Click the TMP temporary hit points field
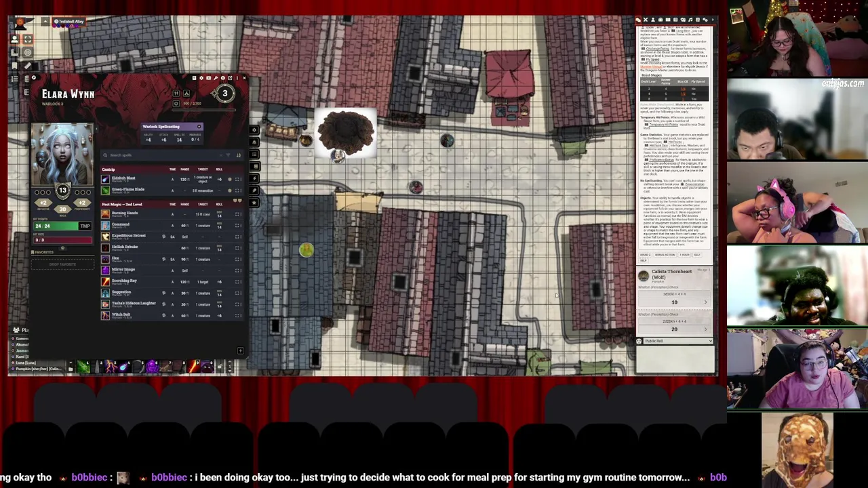Image resolution: width=868 pixels, height=488 pixels. pos(85,226)
